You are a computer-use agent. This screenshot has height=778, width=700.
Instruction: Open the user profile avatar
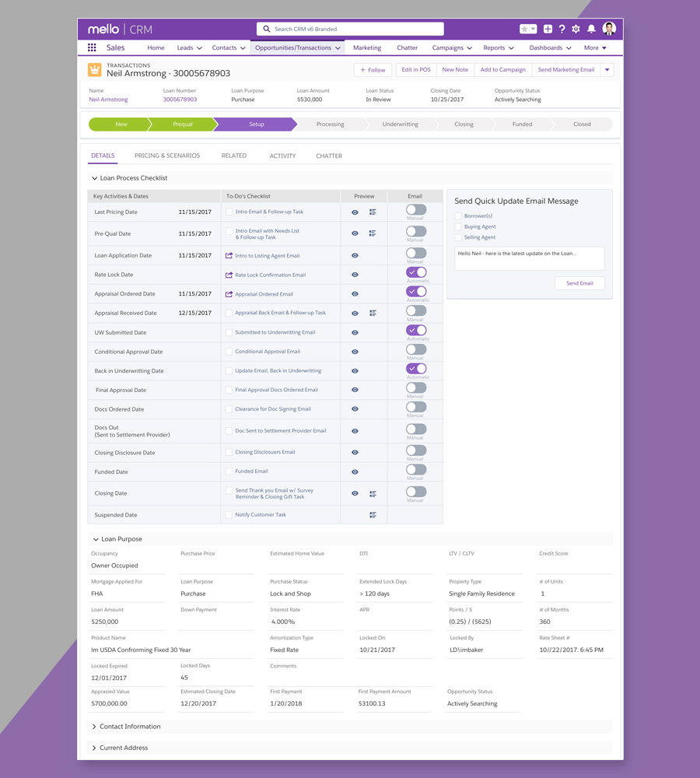[x=609, y=28]
